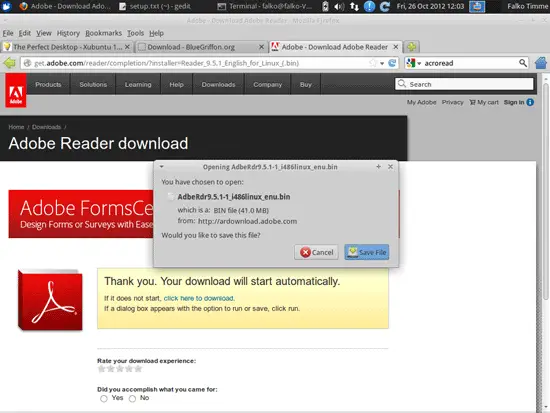Reload the page using the refresh icon

[x=392, y=63]
